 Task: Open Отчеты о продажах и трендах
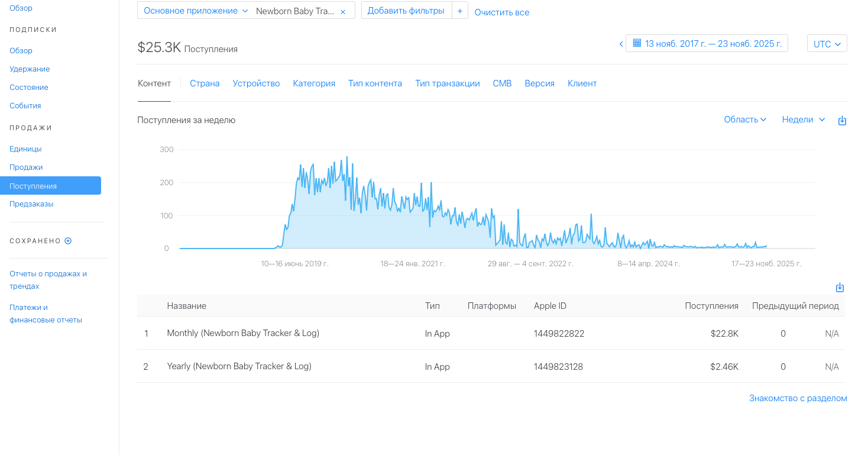tap(48, 280)
